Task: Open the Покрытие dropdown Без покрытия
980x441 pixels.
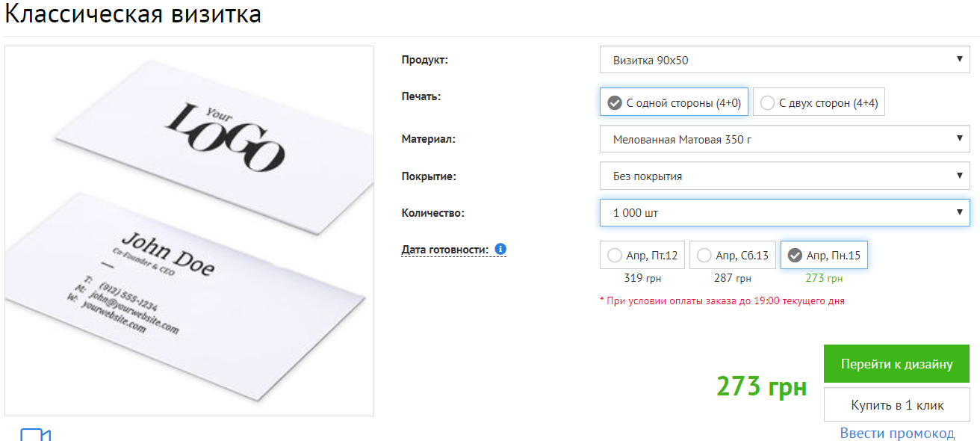Action: pyautogui.click(x=784, y=176)
